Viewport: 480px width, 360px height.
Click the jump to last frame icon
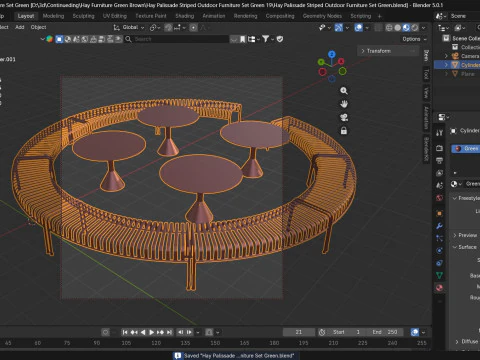tap(169, 332)
